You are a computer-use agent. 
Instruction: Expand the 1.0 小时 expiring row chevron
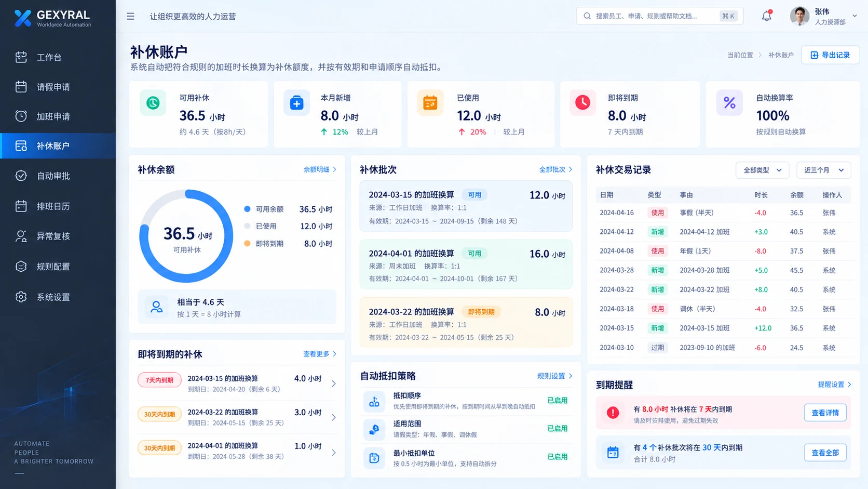[333, 453]
